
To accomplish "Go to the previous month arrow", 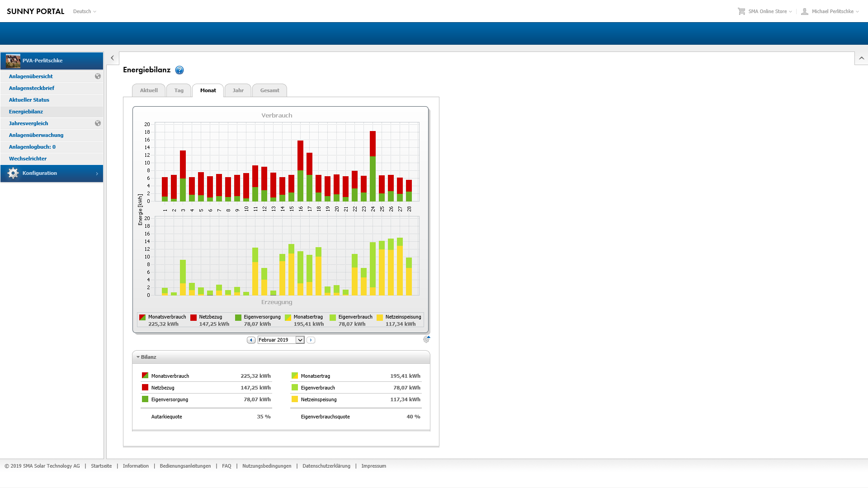I will (251, 340).
